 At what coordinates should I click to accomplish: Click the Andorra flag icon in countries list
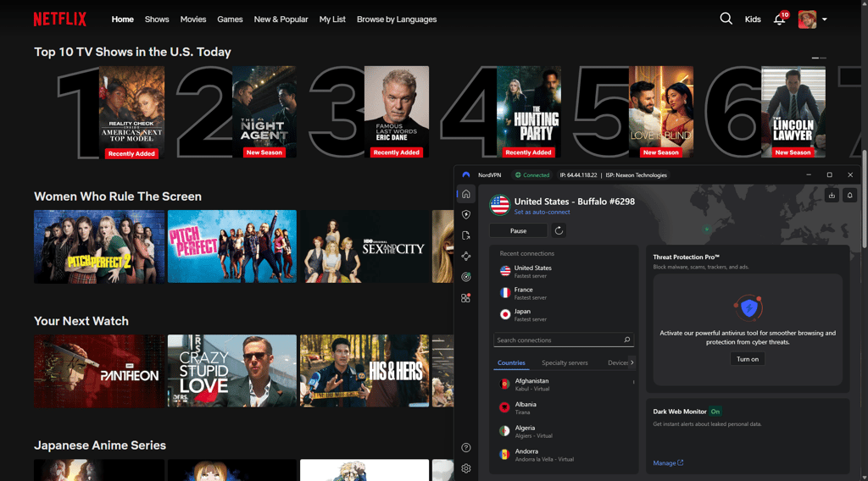pyautogui.click(x=504, y=455)
